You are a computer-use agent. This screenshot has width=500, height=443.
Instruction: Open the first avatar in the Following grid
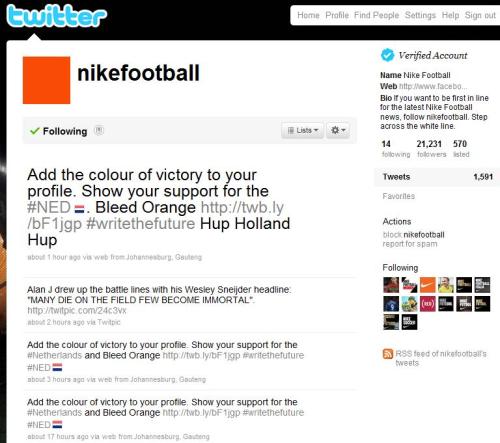click(x=391, y=285)
